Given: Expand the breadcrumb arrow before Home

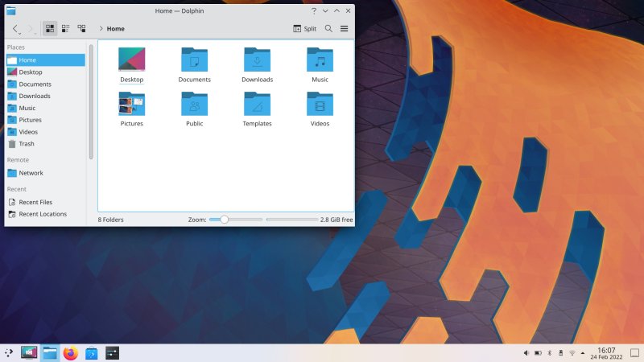Looking at the screenshot, I should click(101, 28).
